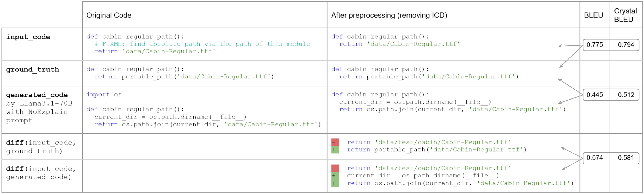Click the BLEU column header

pos(593,15)
